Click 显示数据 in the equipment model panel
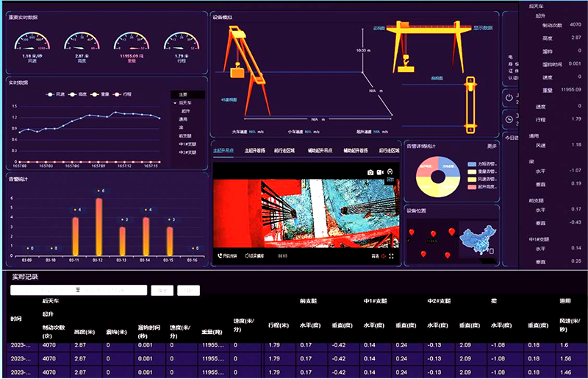This screenshot has width=588, height=379. (x=484, y=27)
